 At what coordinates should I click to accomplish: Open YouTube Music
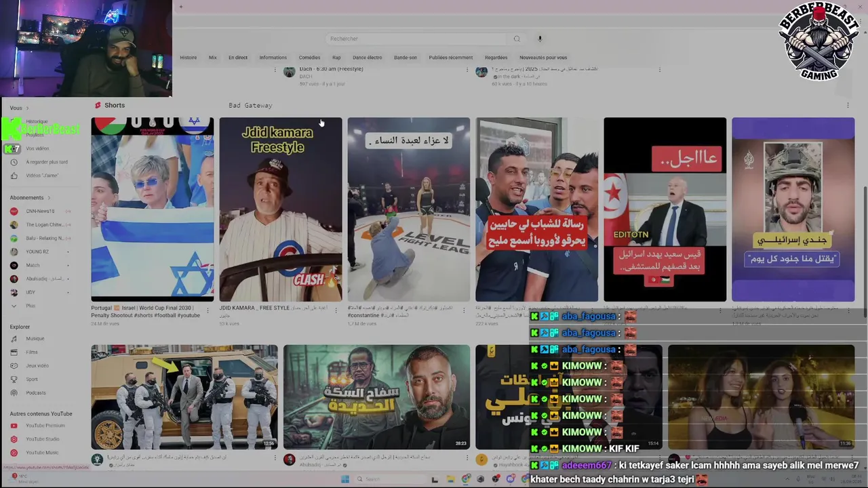click(x=42, y=452)
